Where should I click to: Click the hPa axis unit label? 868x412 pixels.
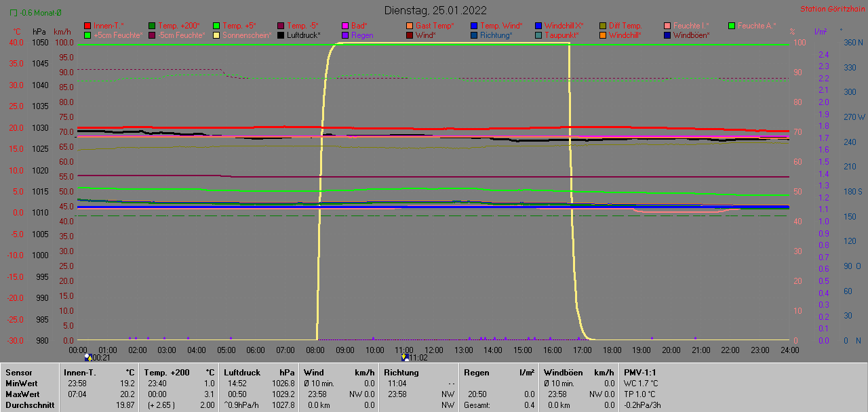(x=39, y=32)
